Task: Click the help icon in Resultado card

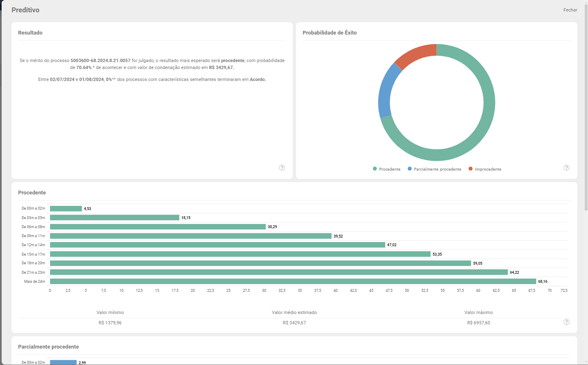Action: (282, 168)
